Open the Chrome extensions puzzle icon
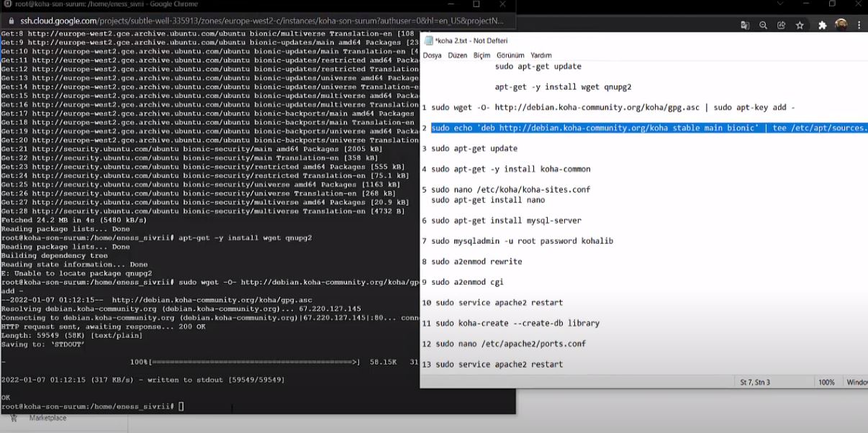Viewport: 868px width, 433px height. (823, 25)
